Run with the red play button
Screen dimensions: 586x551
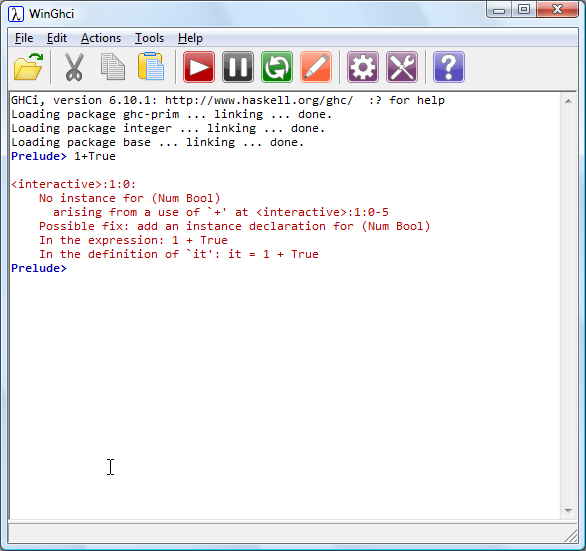pyautogui.click(x=199, y=67)
